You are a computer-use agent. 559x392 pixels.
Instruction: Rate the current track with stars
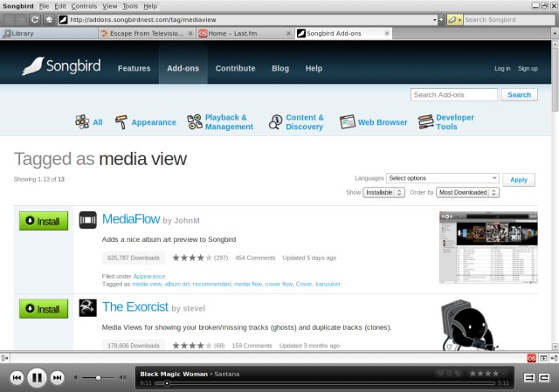click(487, 374)
